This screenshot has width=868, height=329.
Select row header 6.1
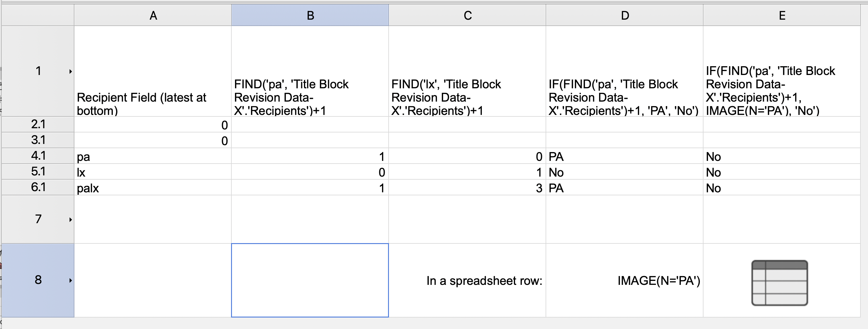click(x=38, y=187)
